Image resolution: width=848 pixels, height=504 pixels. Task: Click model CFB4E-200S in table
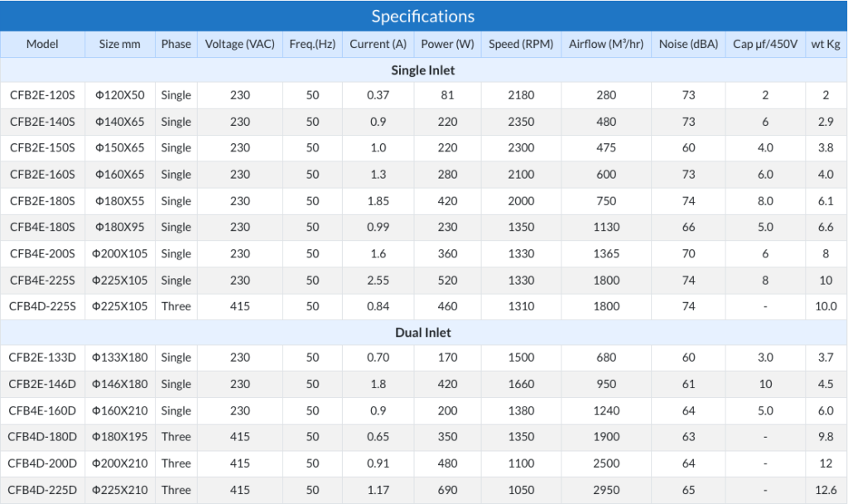tap(42, 253)
